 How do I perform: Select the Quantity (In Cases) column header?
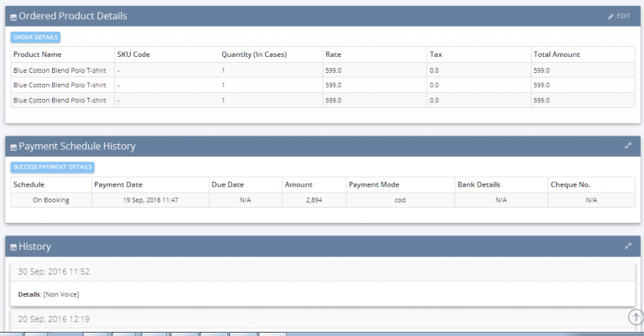click(x=254, y=54)
